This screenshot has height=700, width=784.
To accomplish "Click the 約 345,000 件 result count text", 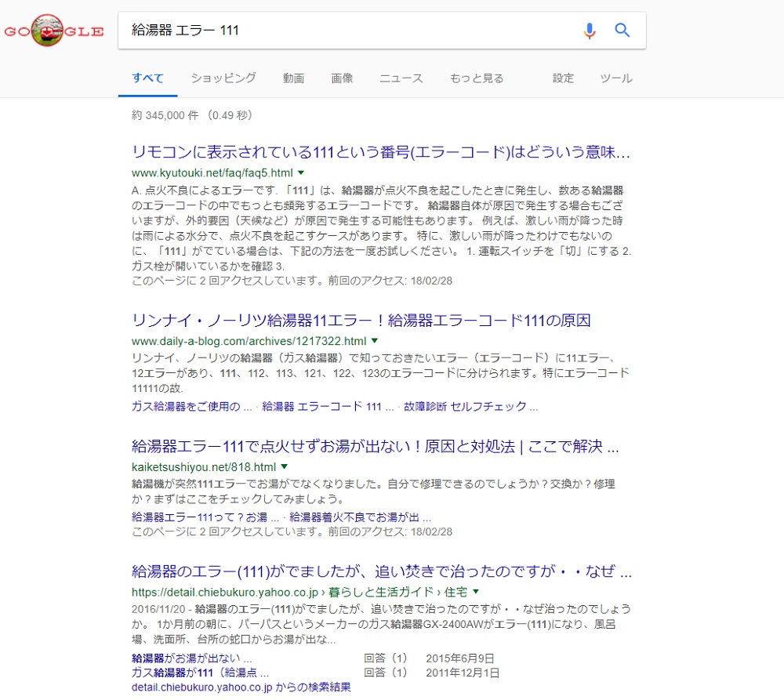I will point(165,115).
